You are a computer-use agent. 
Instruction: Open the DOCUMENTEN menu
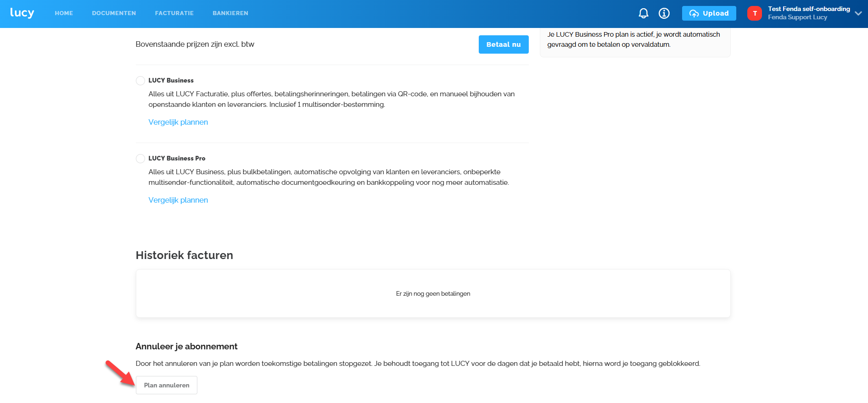[114, 13]
